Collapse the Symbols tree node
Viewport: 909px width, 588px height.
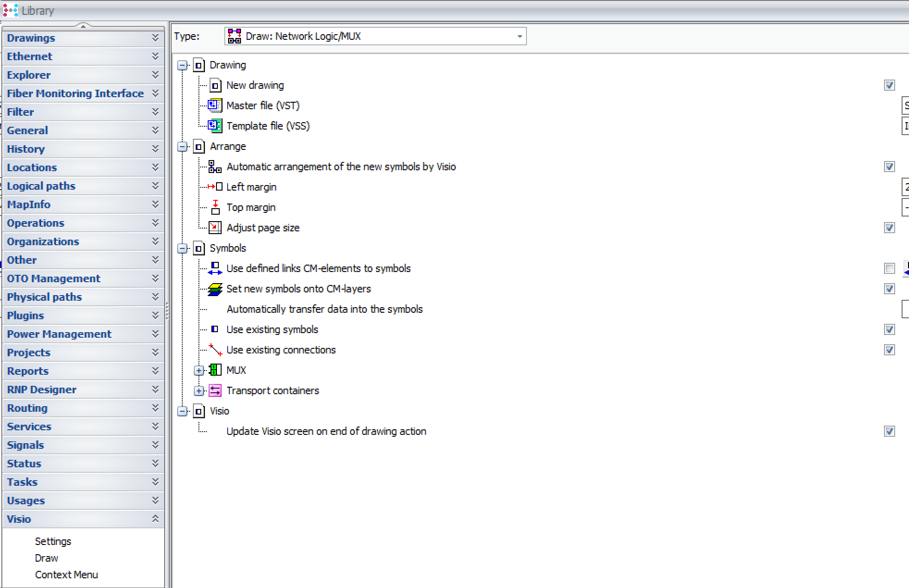click(183, 248)
